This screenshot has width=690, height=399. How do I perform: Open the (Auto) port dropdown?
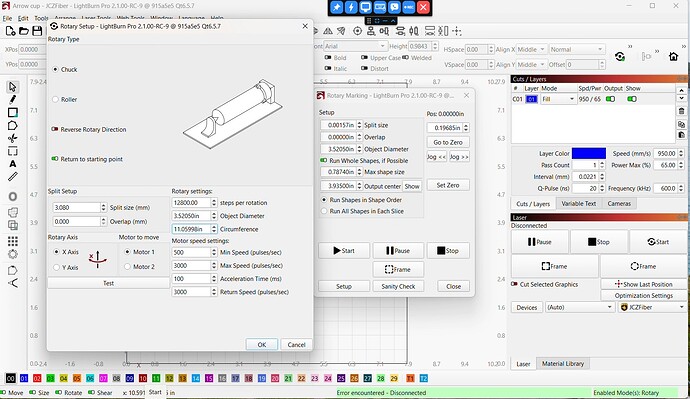click(x=580, y=307)
